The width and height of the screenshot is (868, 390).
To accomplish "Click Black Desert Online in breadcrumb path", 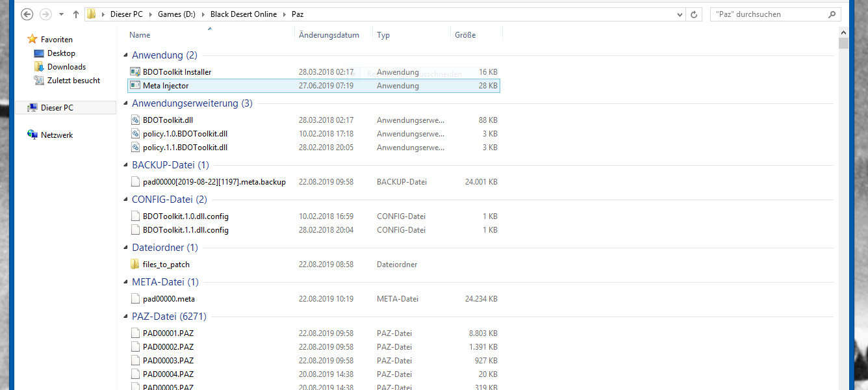I will [x=243, y=14].
